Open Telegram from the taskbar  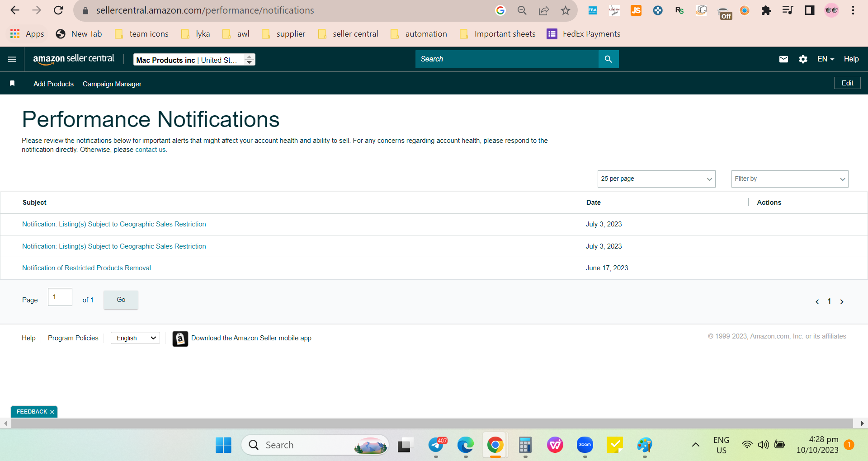click(436, 445)
